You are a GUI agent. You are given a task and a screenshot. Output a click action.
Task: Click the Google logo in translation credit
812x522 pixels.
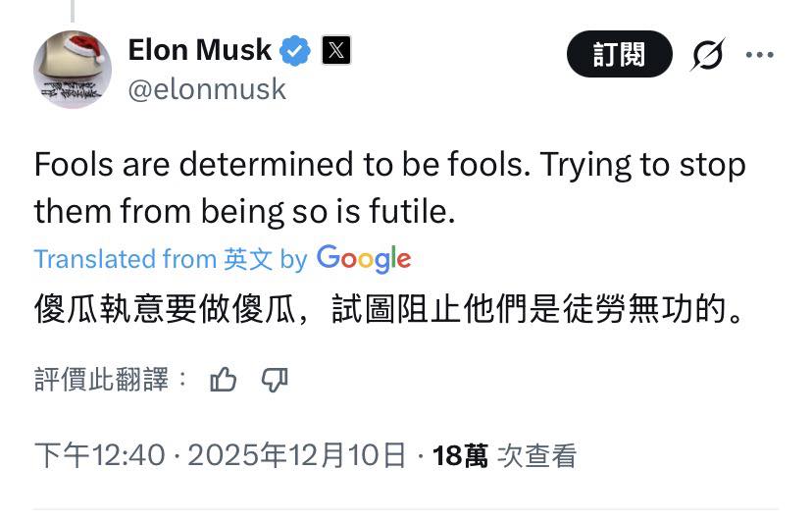tap(363, 259)
